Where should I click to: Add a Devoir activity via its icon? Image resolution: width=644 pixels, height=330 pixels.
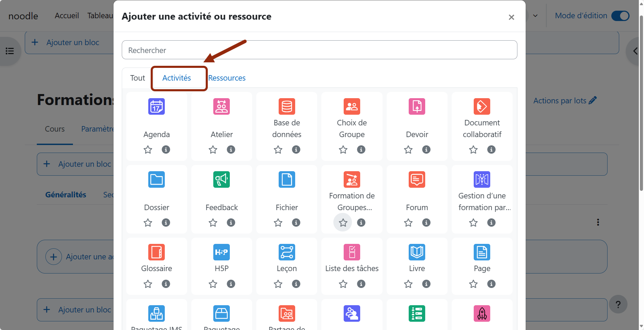pos(417,106)
